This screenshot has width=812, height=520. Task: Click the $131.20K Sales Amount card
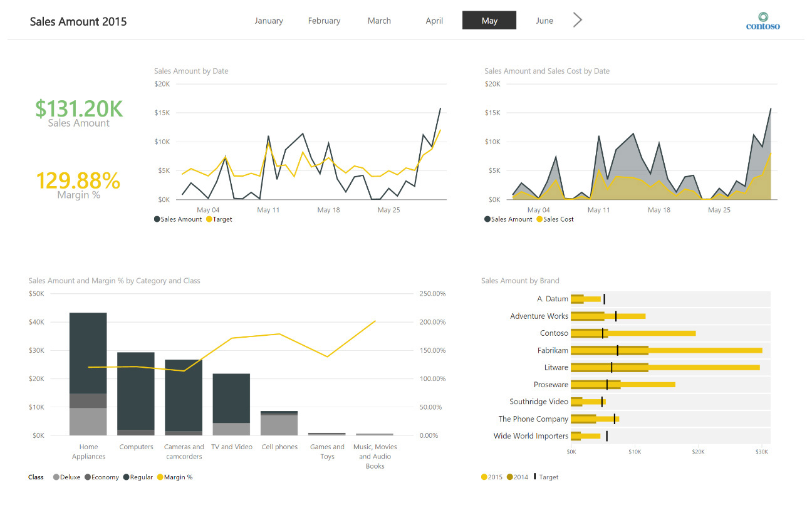pyautogui.click(x=79, y=113)
